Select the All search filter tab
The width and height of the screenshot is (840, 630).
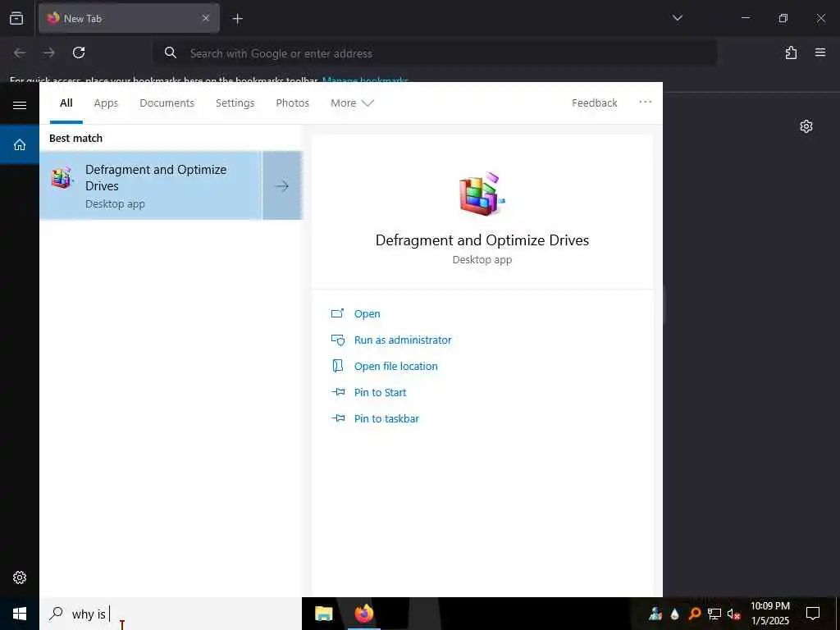pos(66,103)
